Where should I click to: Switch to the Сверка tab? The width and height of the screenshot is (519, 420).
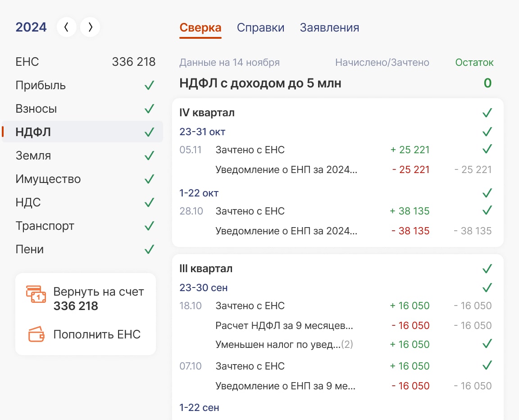click(x=200, y=27)
